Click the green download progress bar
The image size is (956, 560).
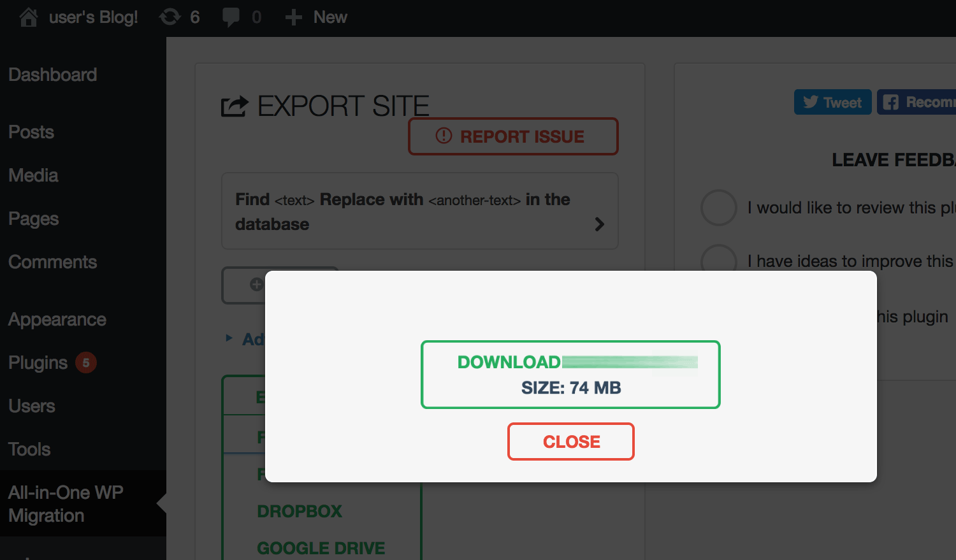pyautogui.click(x=630, y=362)
